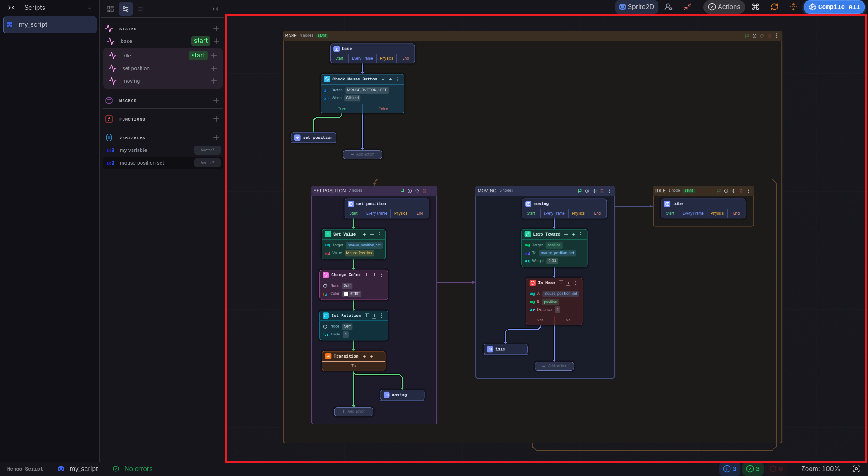Open the Button MOUSE_BUTTON_LEFT dropdown
Image resolution: width=868 pixels, height=476 pixels.
(367, 90)
